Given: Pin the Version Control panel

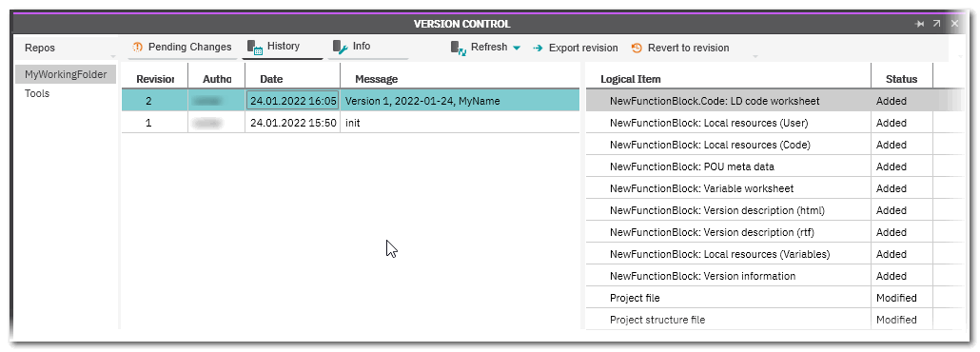Looking at the screenshot, I should [x=919, y=24].
